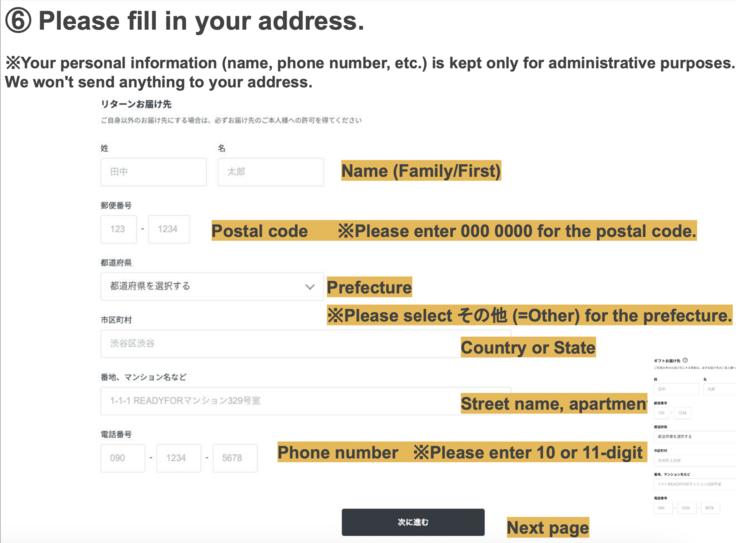Focus the postal code four-digit field
Viewport: 736px width, 543px height.
pos(169,229)
